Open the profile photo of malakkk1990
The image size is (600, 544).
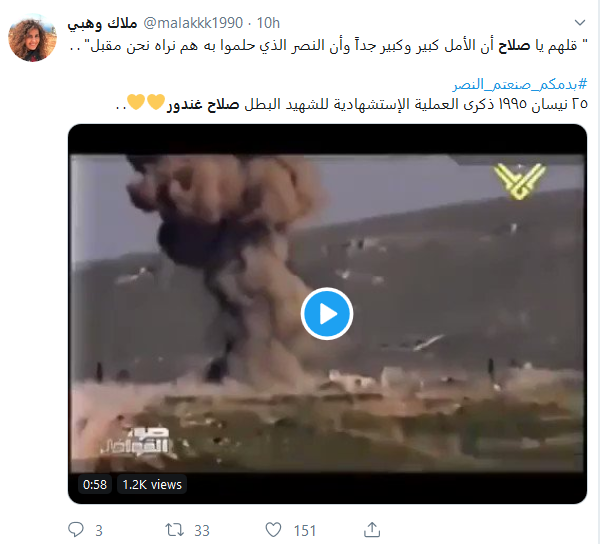(32, 37)
